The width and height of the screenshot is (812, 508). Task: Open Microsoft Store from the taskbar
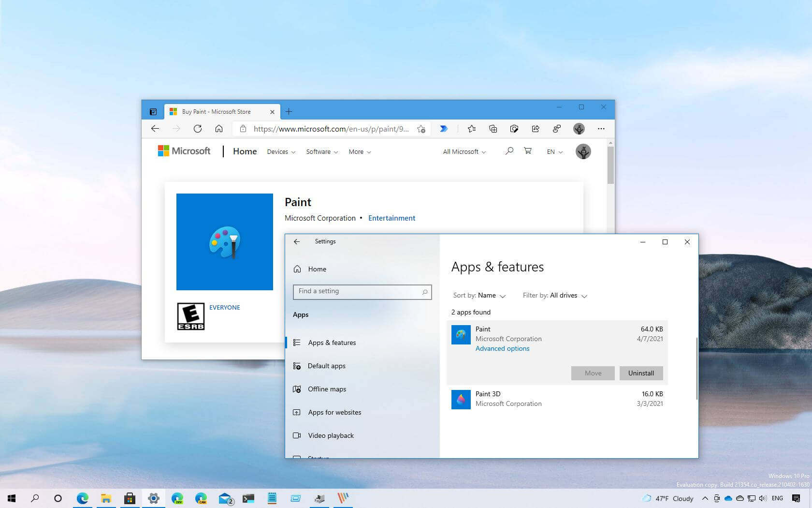coord(130,498)
